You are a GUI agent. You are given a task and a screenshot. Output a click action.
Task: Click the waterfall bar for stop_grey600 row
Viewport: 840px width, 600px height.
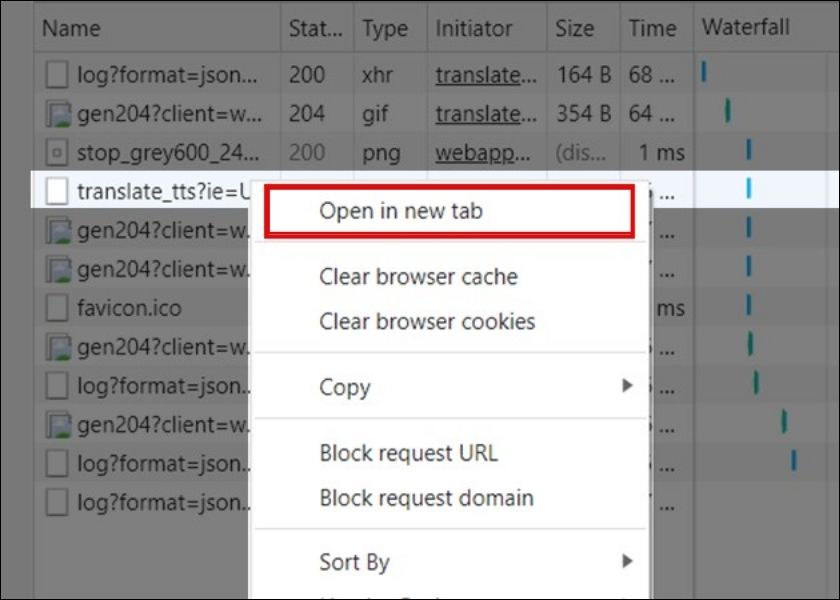tap(748, 152)
